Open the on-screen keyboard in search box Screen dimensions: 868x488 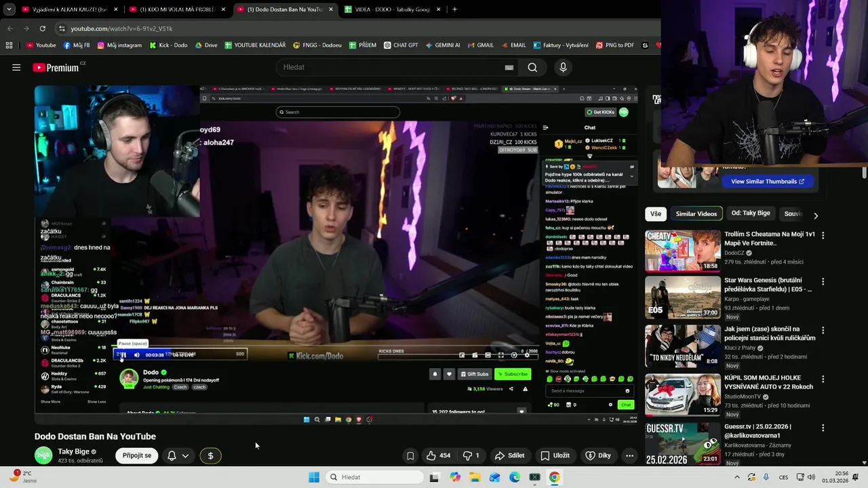tap(509, 67)
